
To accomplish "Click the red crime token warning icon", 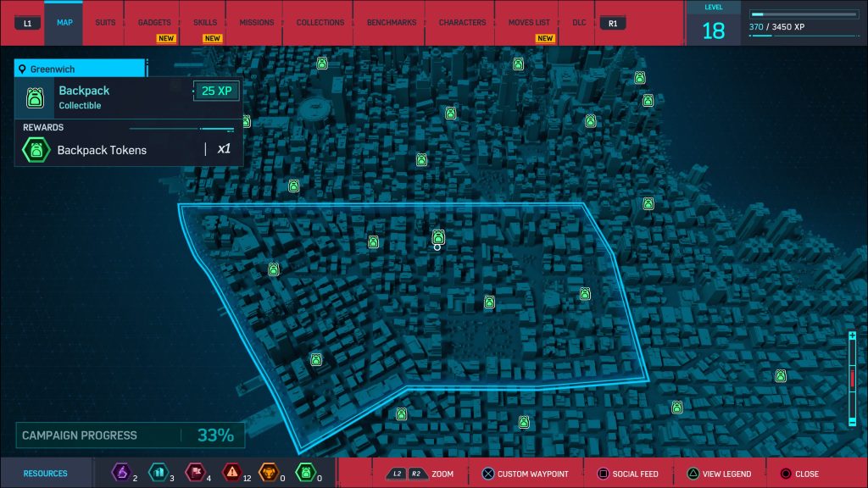I will (232, 472).
